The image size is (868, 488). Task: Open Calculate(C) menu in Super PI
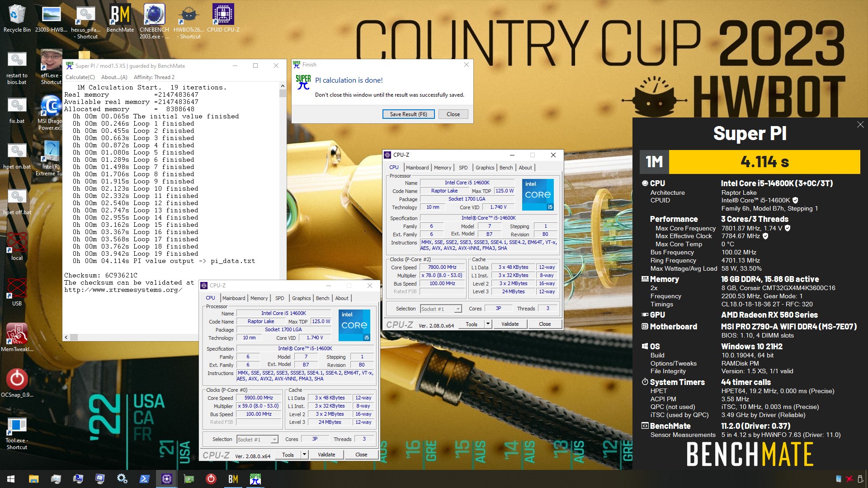[x=80, y=77]
